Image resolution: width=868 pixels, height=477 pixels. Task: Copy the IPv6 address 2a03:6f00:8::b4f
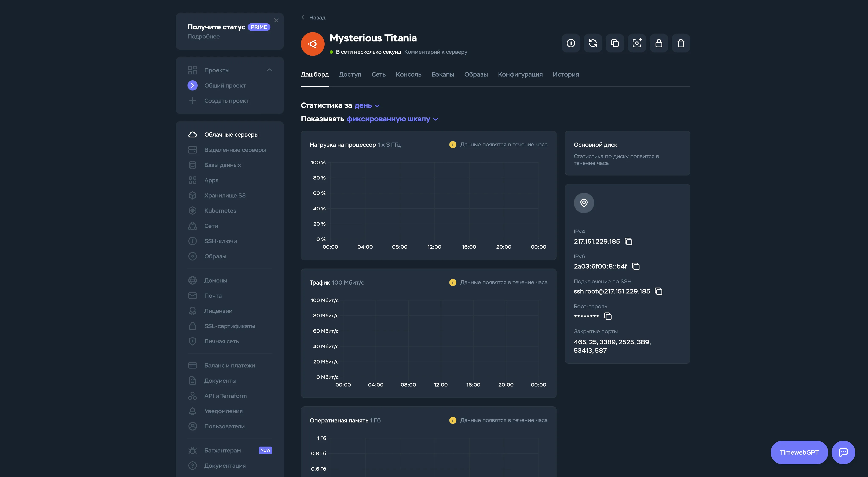pos(635,266)
